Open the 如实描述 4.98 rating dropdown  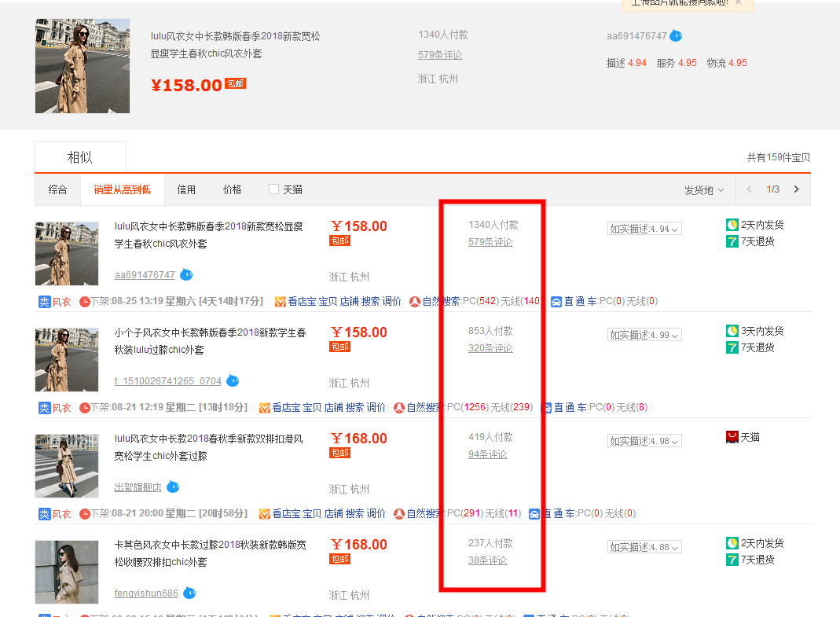pos(644,441)
